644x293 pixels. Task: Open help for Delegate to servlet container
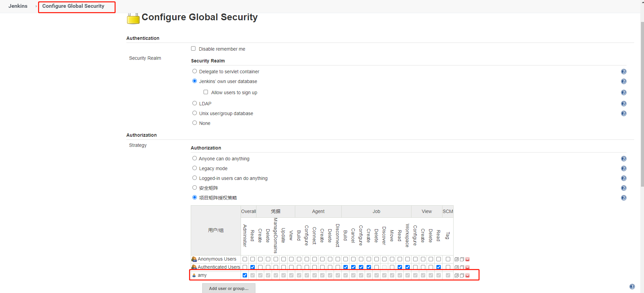click(x=624, y=72)
